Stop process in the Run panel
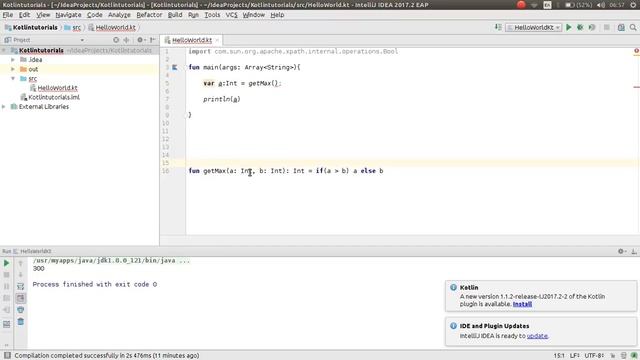The image size is (640, 360). pyautogui.click(x=7, y=275)
